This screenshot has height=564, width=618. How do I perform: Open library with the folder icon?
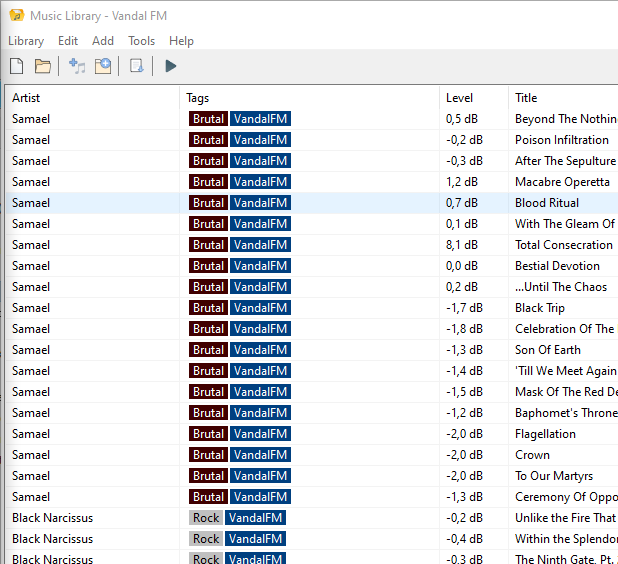click(43, 66)
